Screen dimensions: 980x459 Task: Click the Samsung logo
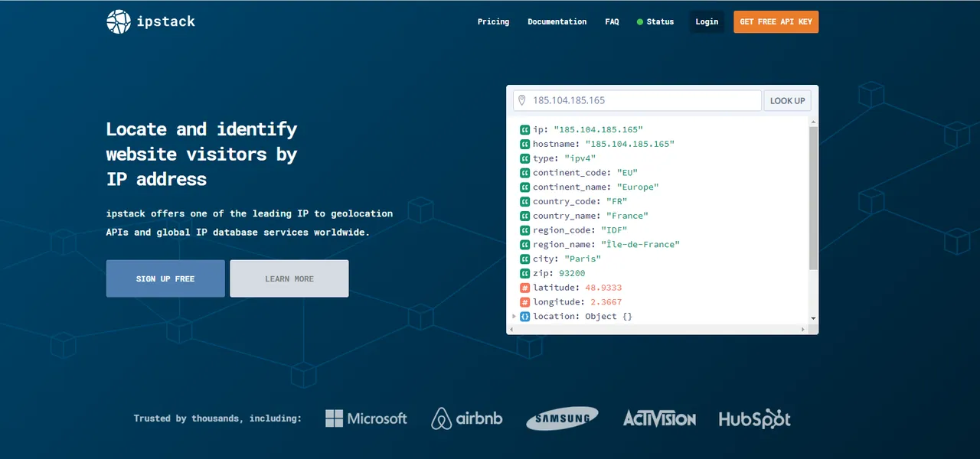[x=563, y=418]
